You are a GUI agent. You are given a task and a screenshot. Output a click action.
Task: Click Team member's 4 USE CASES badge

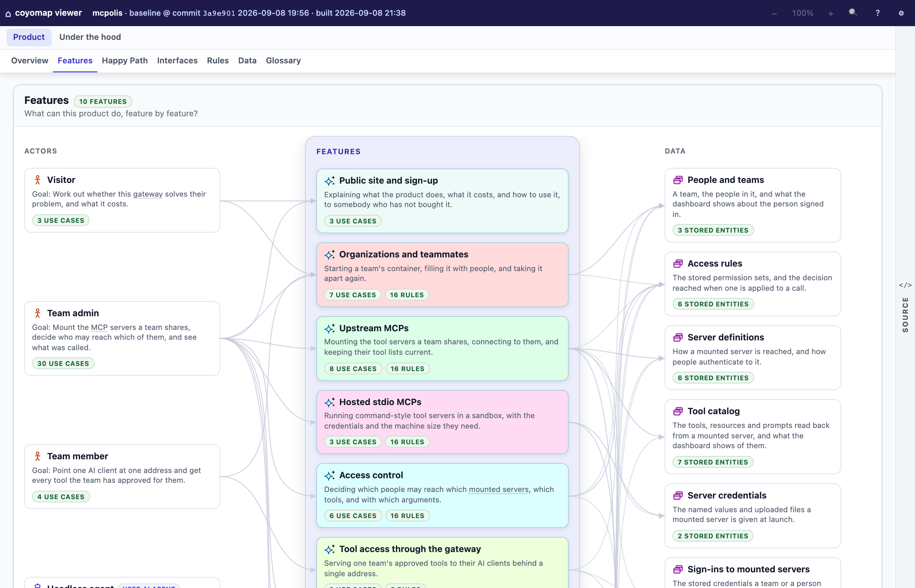point(61,497)
